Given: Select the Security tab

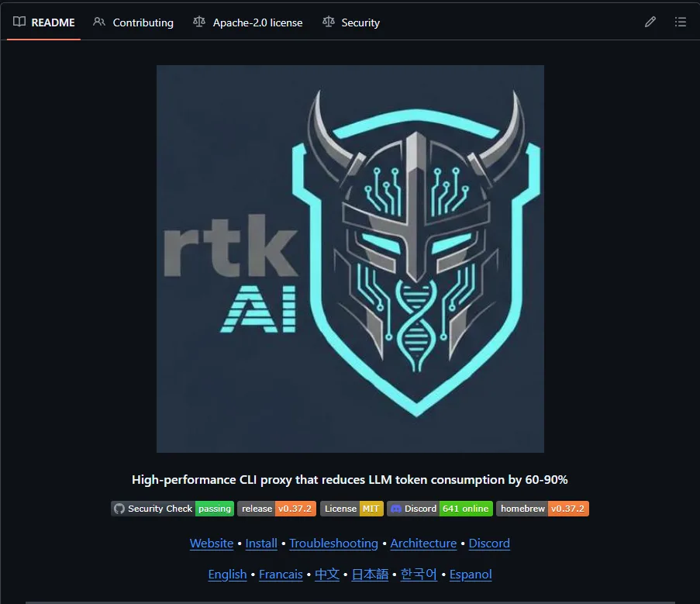Looking at the screenshot, I should tap(351, 22).
